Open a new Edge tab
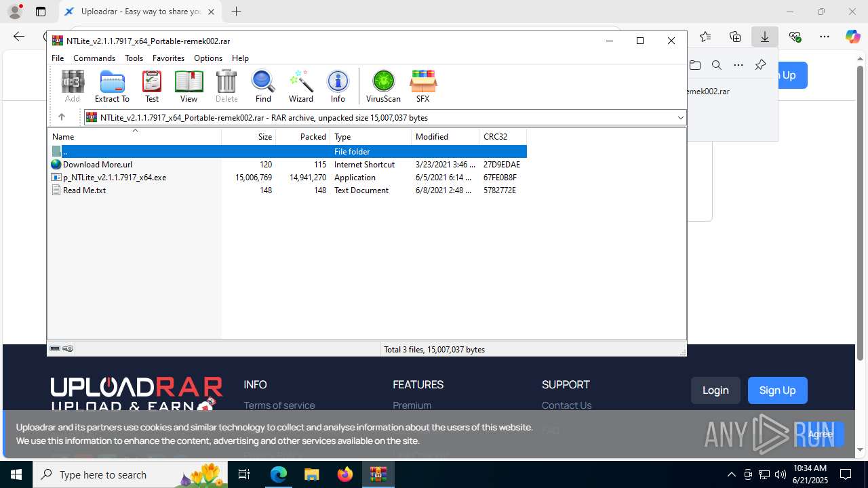This screenshot has width=868, height=488. click(236, 12)
